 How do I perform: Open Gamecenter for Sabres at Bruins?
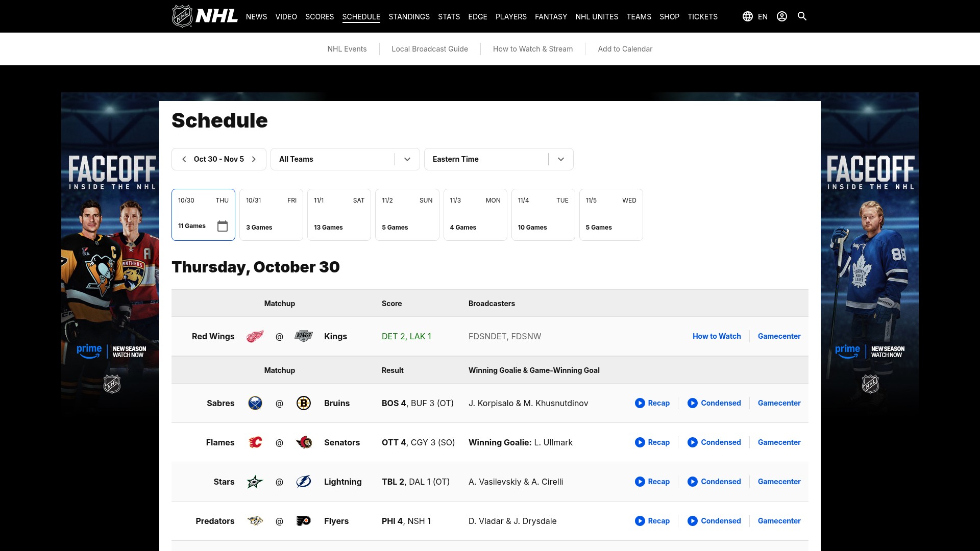779,403
